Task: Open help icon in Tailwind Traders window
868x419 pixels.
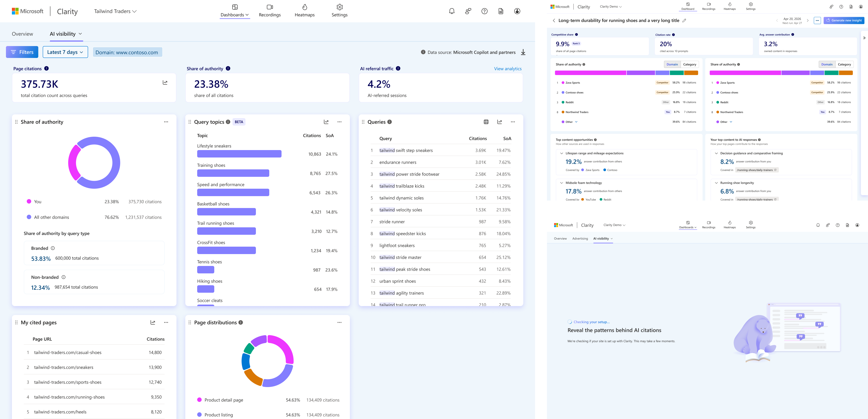Action: coord(484,11)
